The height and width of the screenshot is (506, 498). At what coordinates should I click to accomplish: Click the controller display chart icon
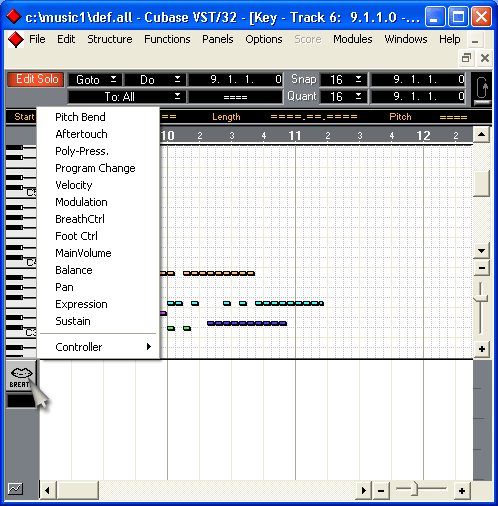point(15,489)
